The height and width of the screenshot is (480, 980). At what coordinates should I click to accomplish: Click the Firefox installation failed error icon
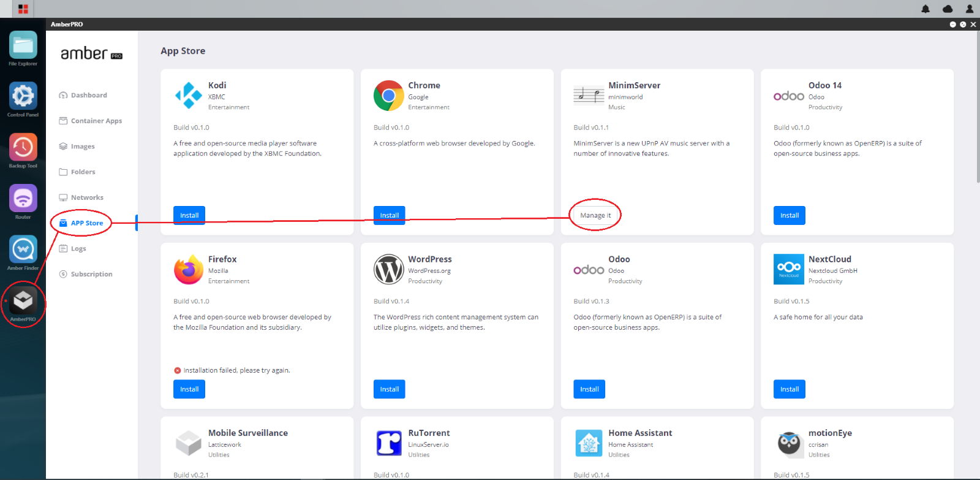pos(178,370)
